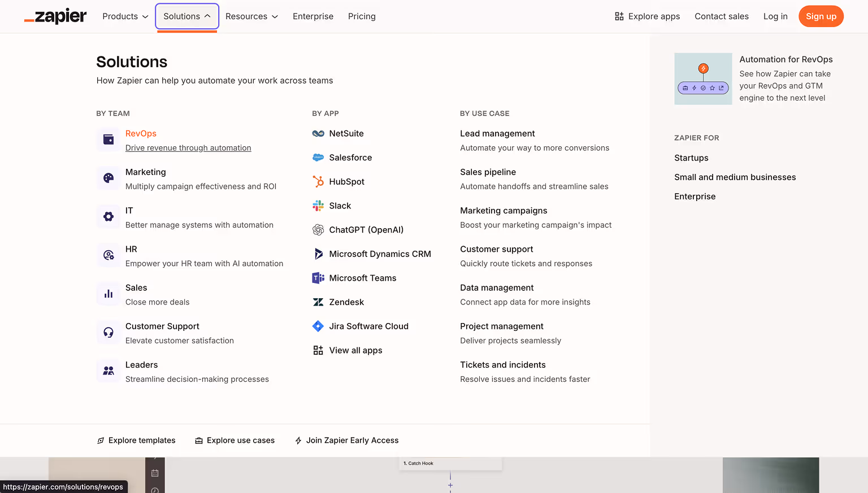Collapse the Solutions menu chevron
Screen dimensions: 868x493
coord(207,16)
